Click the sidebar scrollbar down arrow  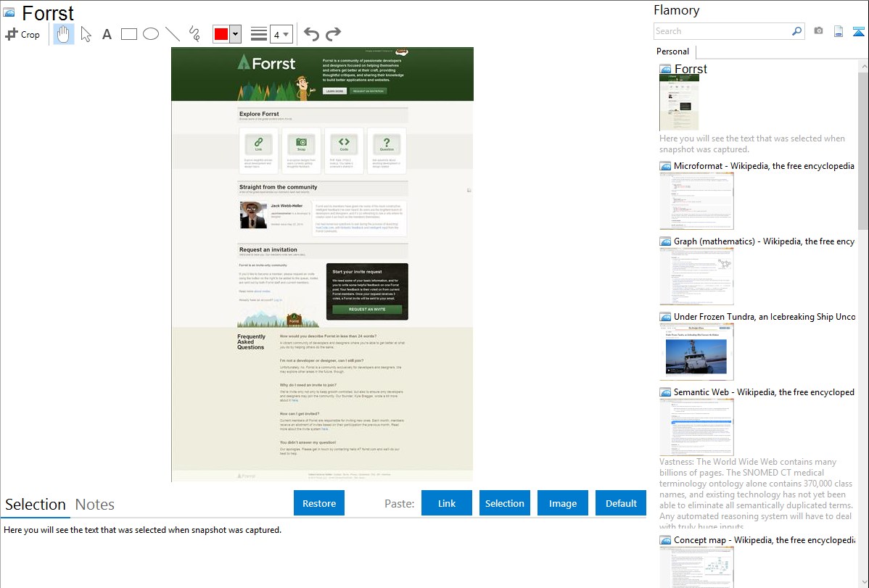(863, 582)
